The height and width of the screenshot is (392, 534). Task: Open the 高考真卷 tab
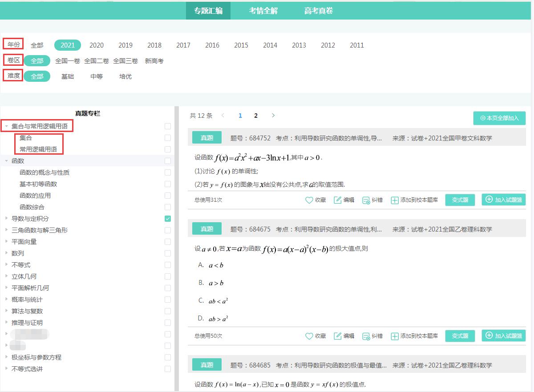coord(318,10)
